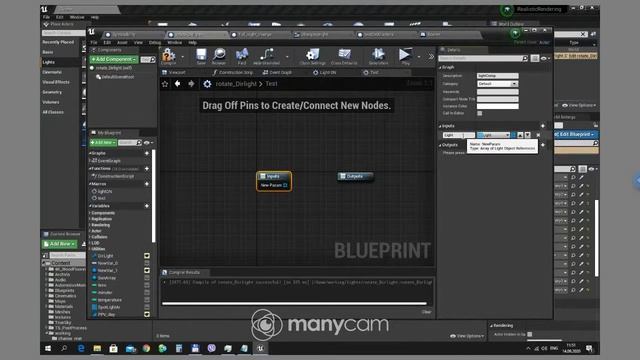The width and height of the screenshot is (640, 360).
Task: Add a new macro with plus beside Macros
Action: pyautogui.click(x=147, y=184)
